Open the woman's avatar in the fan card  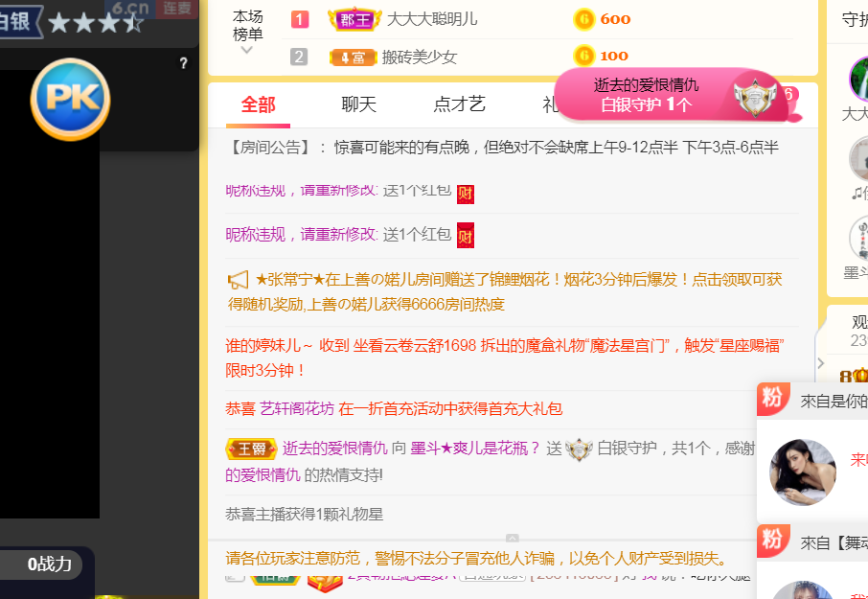click(x=803, y=472)
